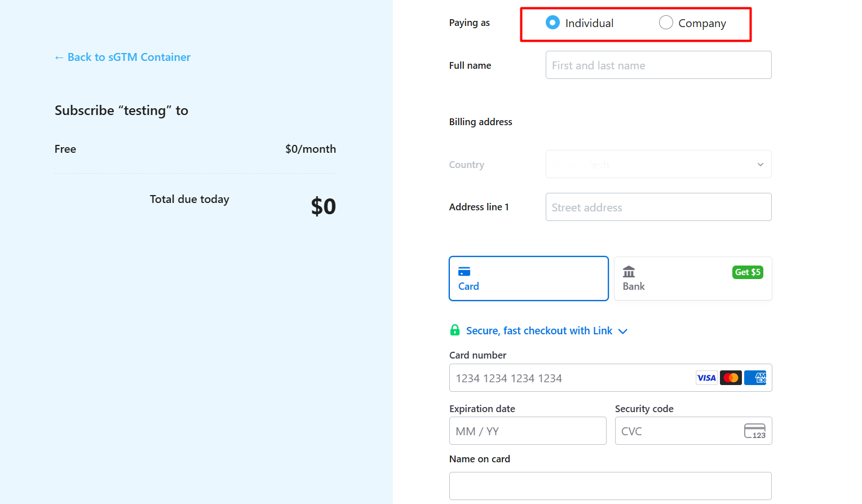The width and height of the screenshot is (862, 504).
Task: Select the Card payment tab
Action: tap(528, 278)
